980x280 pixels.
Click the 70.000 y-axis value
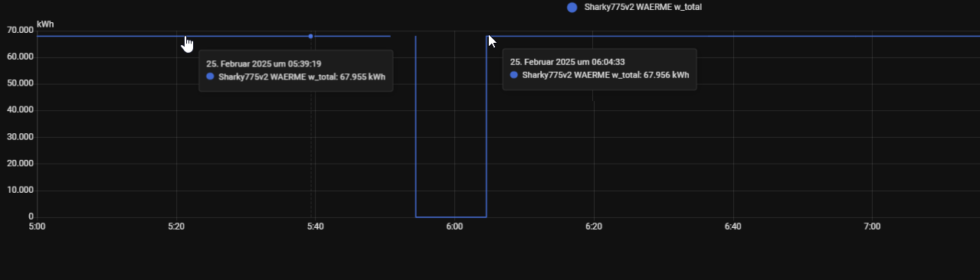(x=19, y=30)
